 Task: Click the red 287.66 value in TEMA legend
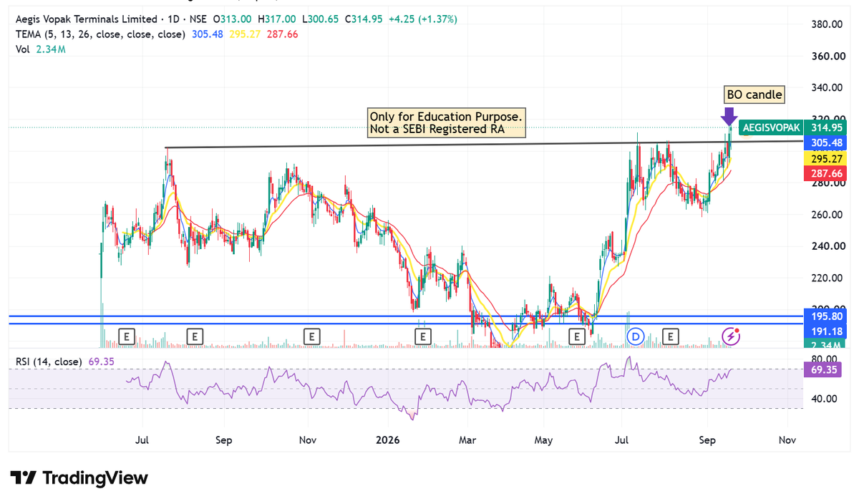281,34
